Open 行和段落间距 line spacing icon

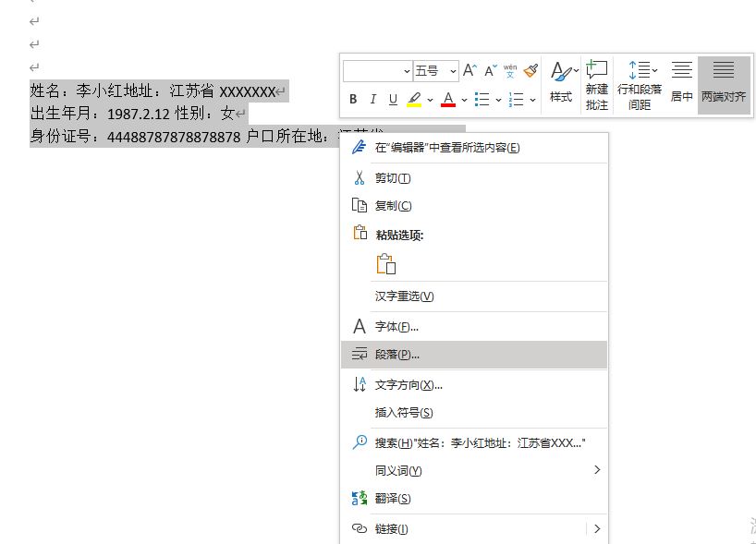point(640,83)
